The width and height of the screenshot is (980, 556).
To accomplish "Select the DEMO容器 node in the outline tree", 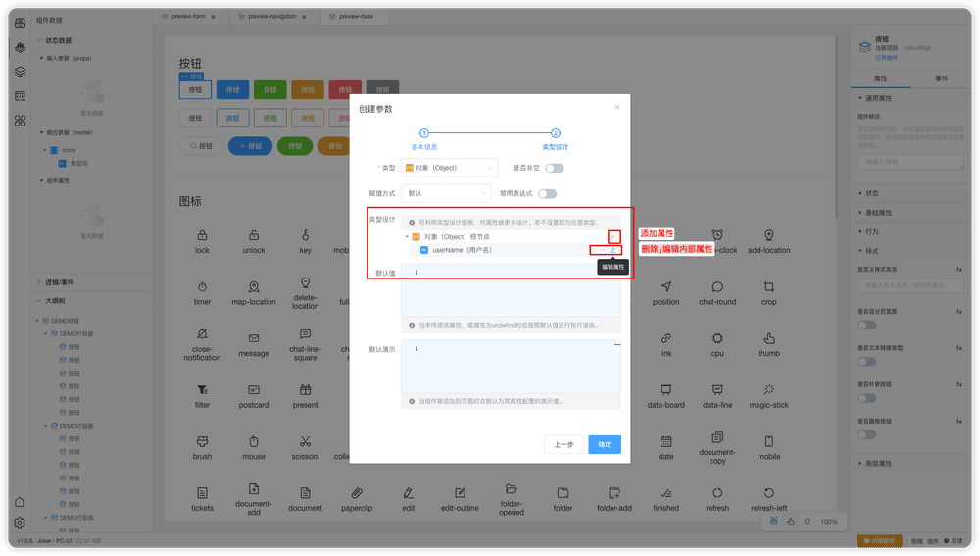I will pos(61,321).
